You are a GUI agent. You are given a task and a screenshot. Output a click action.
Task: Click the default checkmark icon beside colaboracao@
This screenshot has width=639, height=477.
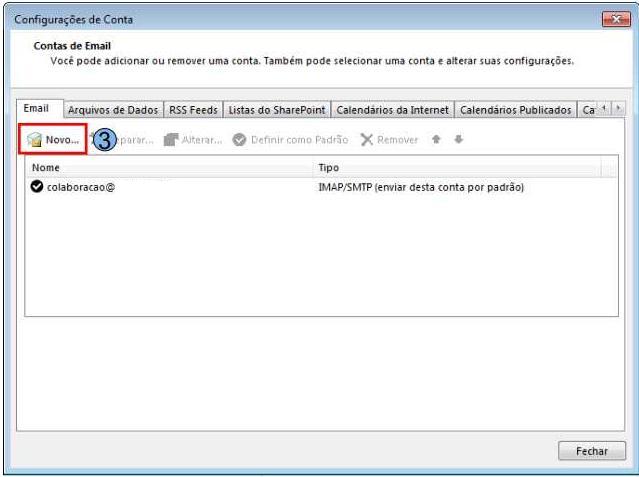(x=37, y=187)
